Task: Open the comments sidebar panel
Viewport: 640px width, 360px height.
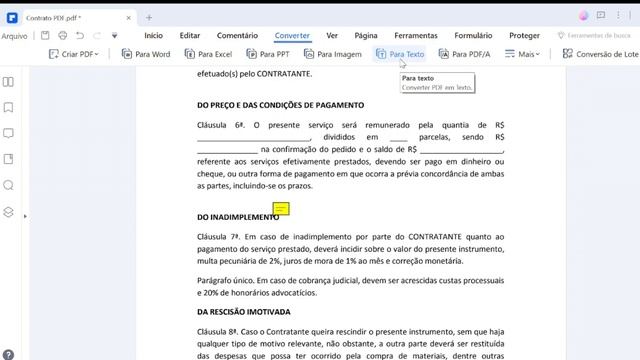Action: tap(8, 133)
